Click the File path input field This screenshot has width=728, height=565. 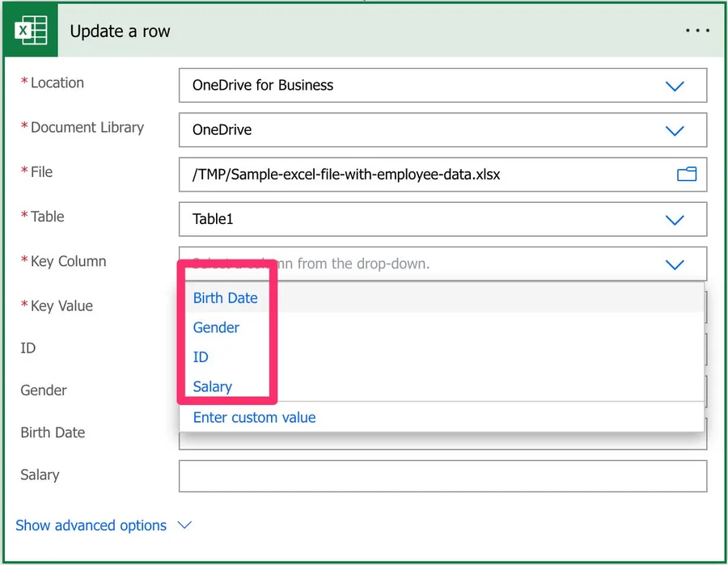(421, 174)
